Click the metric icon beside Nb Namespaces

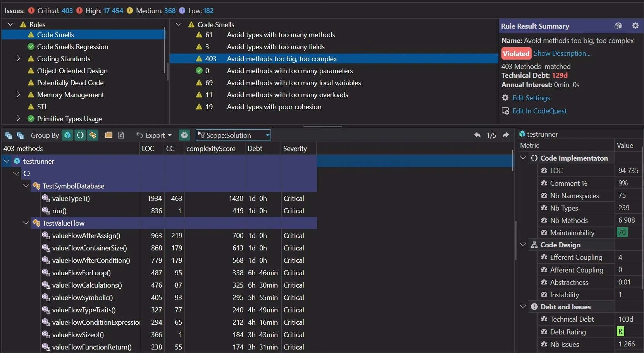[544, 195]
